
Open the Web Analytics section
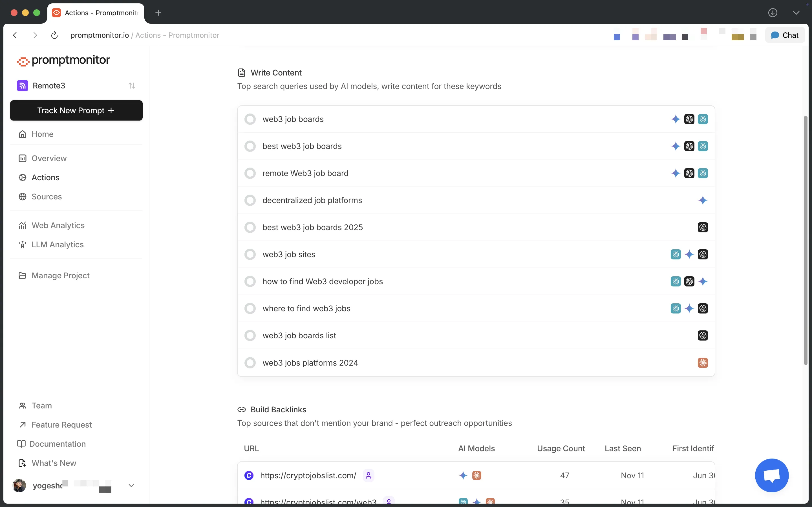(x=58, y=225)
